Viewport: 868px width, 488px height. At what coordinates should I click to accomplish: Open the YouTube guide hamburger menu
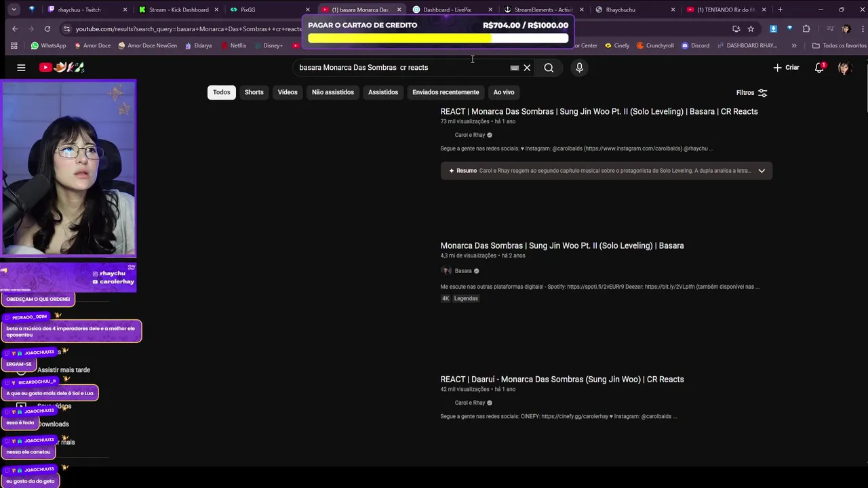pos(21,68)
